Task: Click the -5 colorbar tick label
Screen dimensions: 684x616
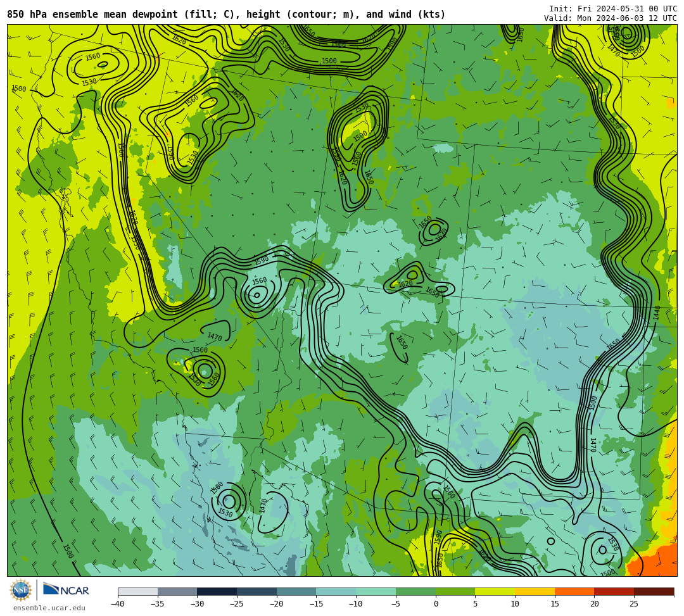Action: coord(395,604)
